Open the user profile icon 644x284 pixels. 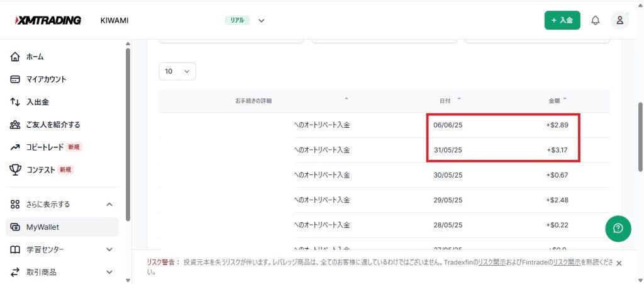(x=619, y=20)
